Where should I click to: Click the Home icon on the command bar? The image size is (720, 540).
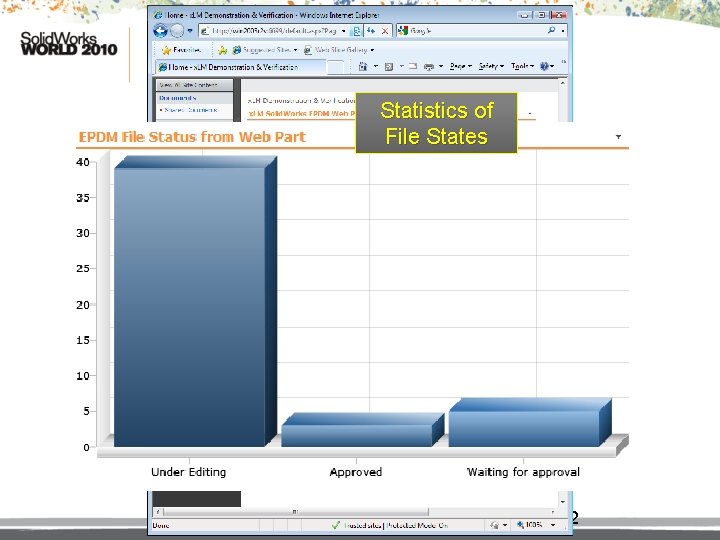pos(363,67)
